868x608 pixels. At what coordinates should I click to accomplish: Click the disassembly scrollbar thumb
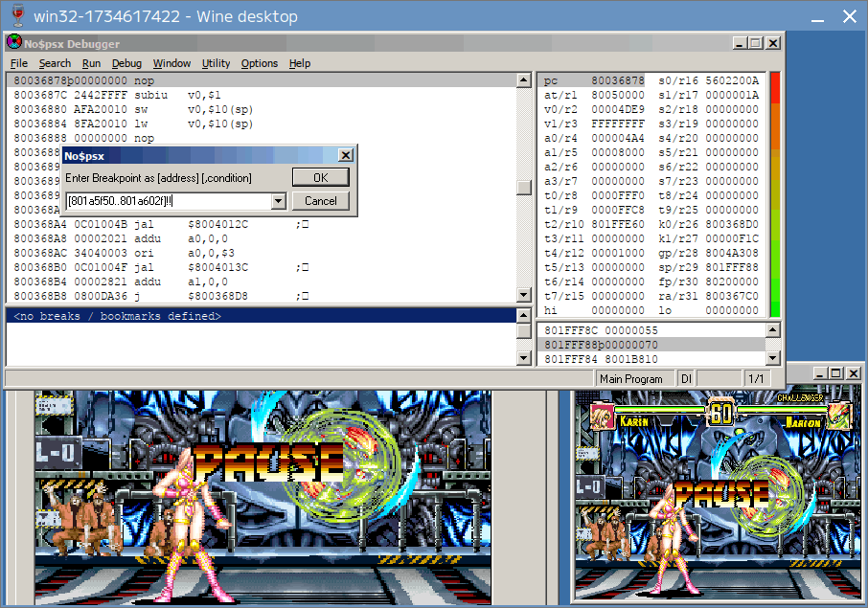coord(524,188)
